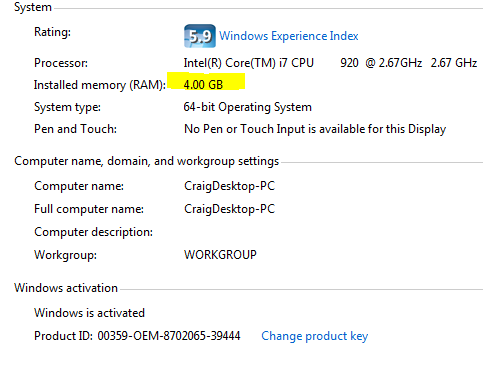Open the Windows Experience Index link

[x=289, y=36]
